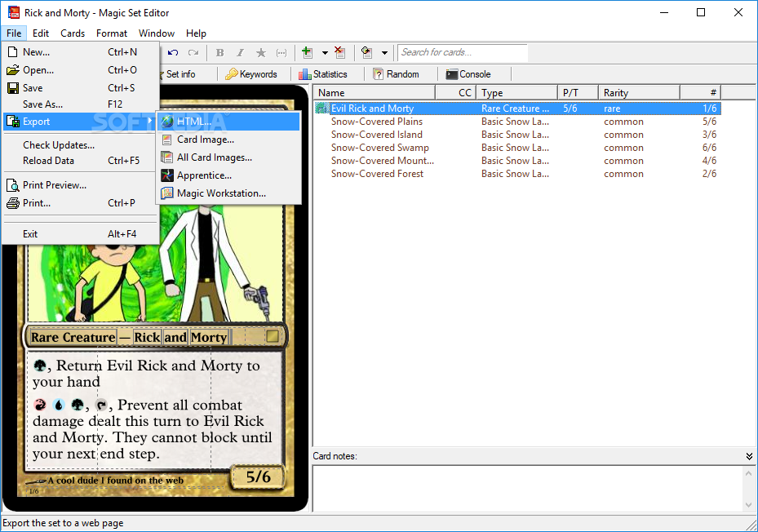The height and width of the screenshot is (532, 758).
Task: Open the File menu
Action: tap(14, 33)
